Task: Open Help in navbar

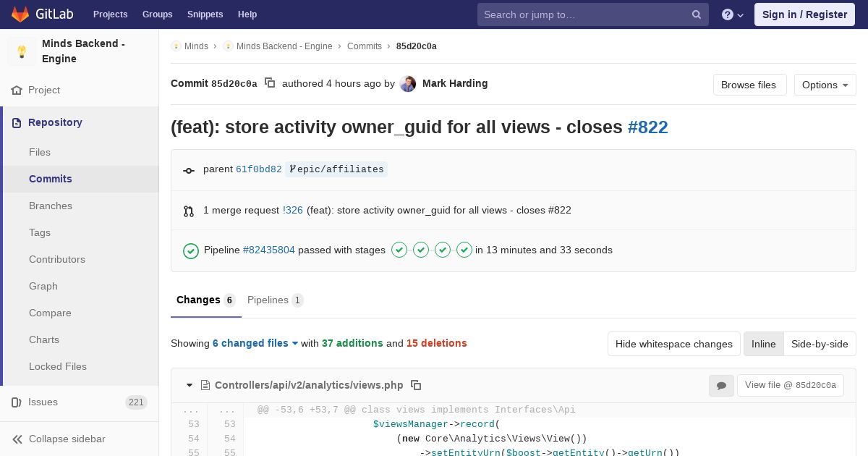Action: coord(247,14)
